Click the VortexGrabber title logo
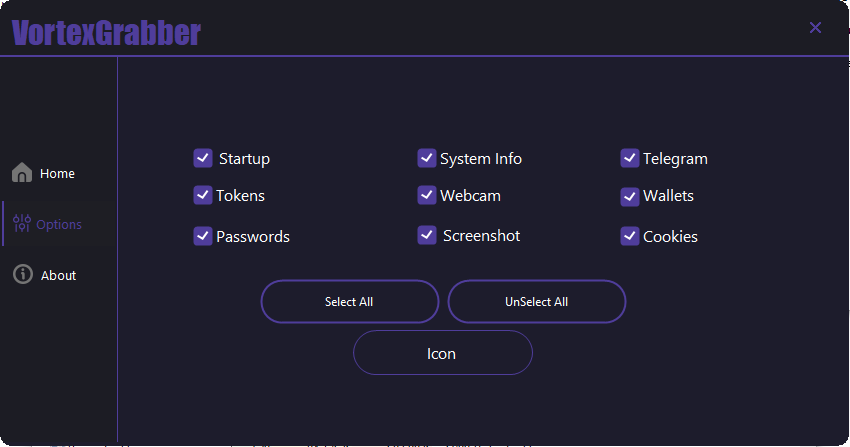Viewport: 850px width, 447px height. tap(106, 33)
